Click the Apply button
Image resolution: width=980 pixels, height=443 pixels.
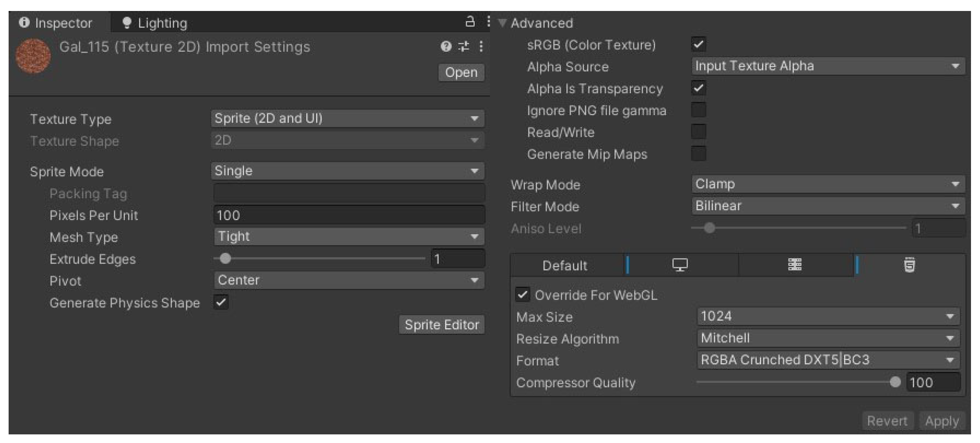click(x=942, y=421)
